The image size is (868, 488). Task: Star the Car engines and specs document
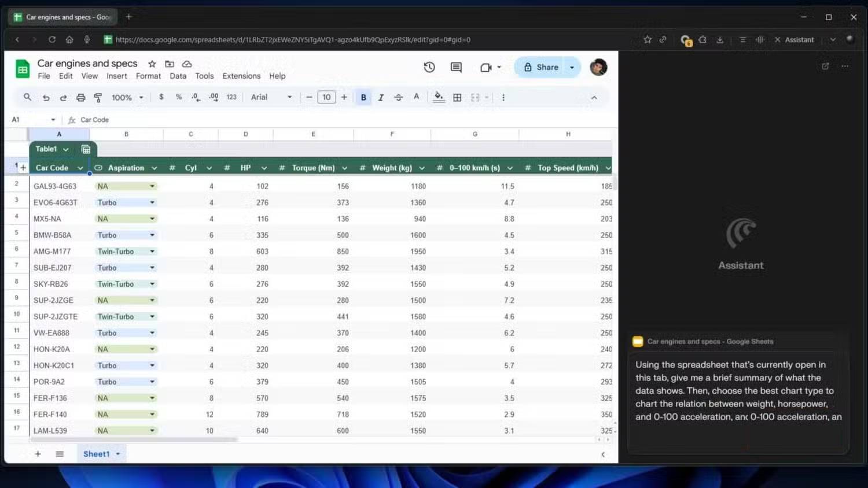tap(152, 64)
